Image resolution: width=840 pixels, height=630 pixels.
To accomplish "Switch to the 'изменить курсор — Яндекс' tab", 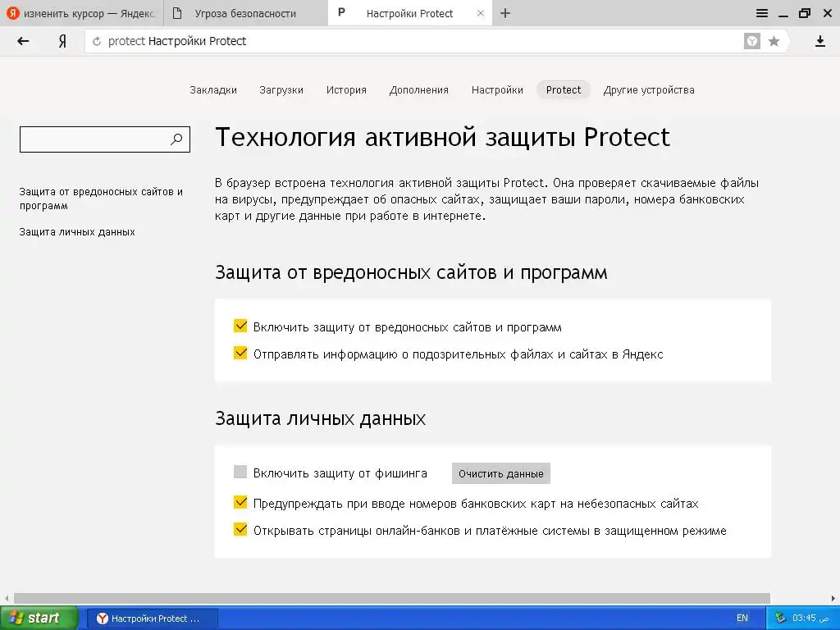I will coord(81,13).
